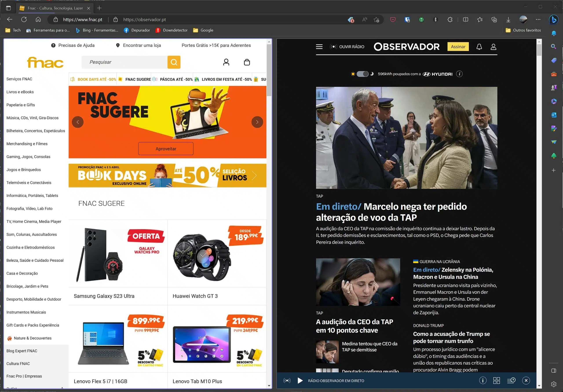The height and width of the screenshot is (392, 563).
Task: Open Observador user profile icon
Action: pyautogui.click(x=493, y=47)
